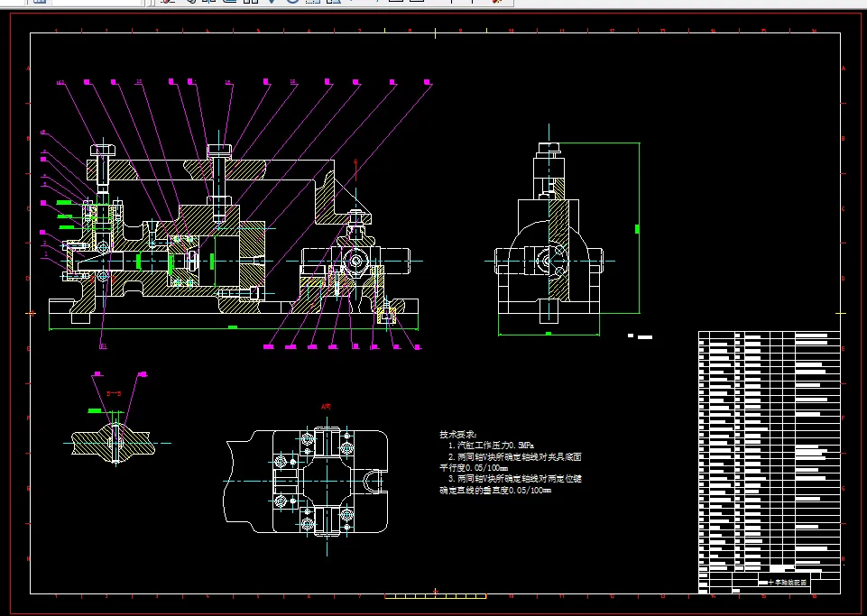
Task: Click the text 确定直线的垂直度0.05/100mm
Action: pyautogui.click(x=495, y=491)
